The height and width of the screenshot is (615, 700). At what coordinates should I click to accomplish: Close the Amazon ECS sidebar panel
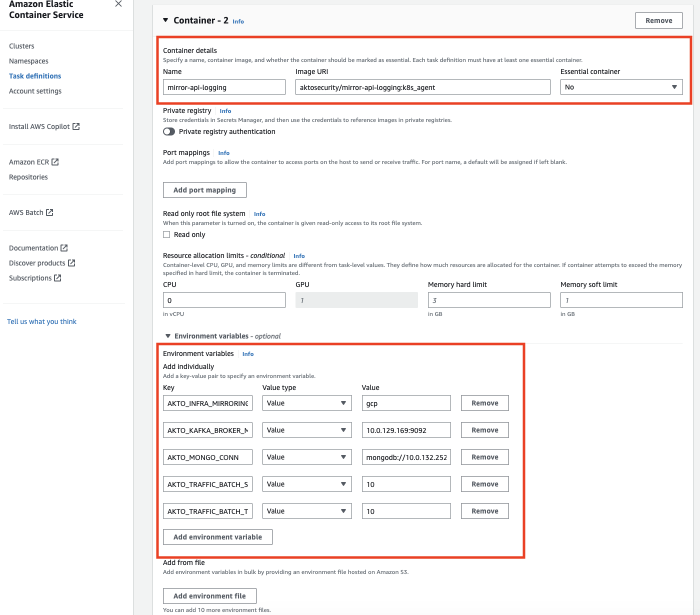click(118, 4)
